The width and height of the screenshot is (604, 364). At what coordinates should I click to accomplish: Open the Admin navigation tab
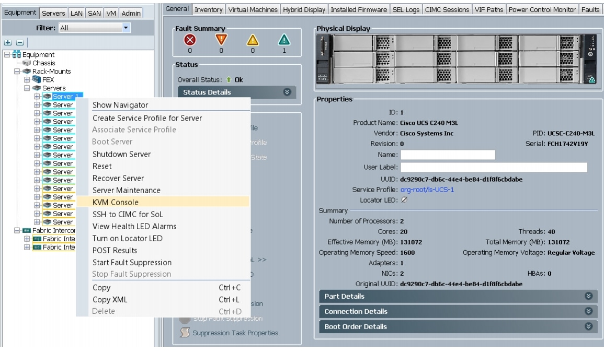(x=131, y=13)
